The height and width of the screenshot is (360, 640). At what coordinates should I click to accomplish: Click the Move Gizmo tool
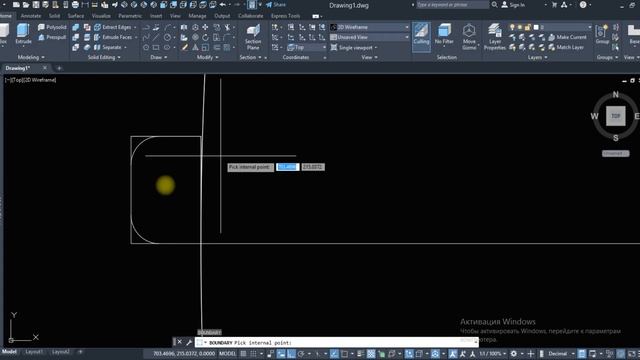(x=469, y=37)
